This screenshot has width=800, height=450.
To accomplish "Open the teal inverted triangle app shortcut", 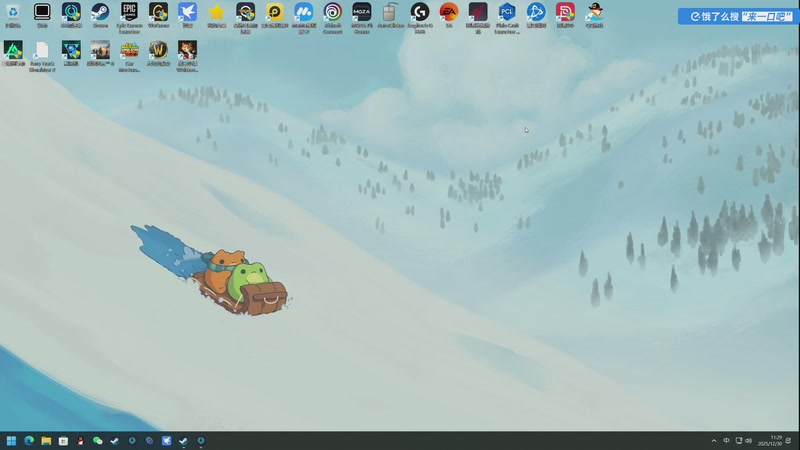I will (x=71, y=53).
